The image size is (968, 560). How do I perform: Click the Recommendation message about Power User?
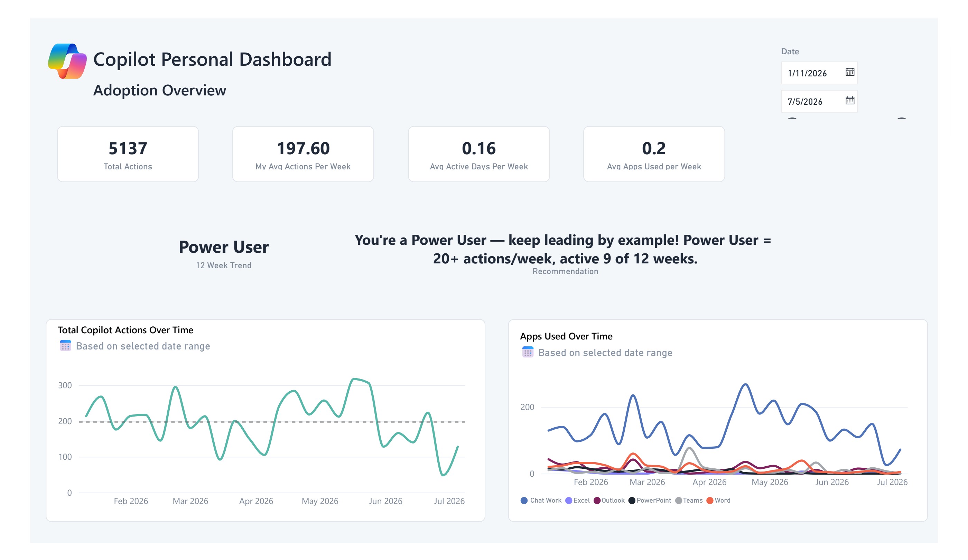point(563,249)
